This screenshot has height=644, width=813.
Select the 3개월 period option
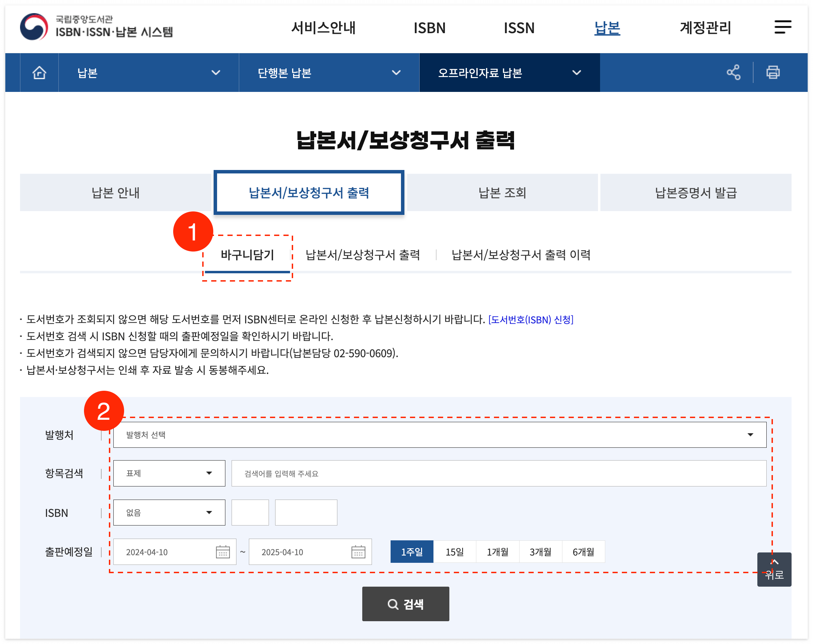click(x=540, y=552)
